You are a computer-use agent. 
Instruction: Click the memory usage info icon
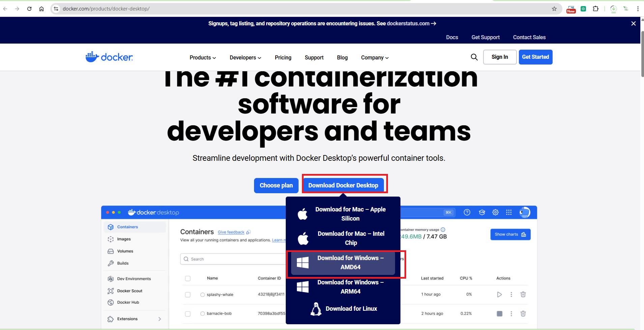(443, 230)
